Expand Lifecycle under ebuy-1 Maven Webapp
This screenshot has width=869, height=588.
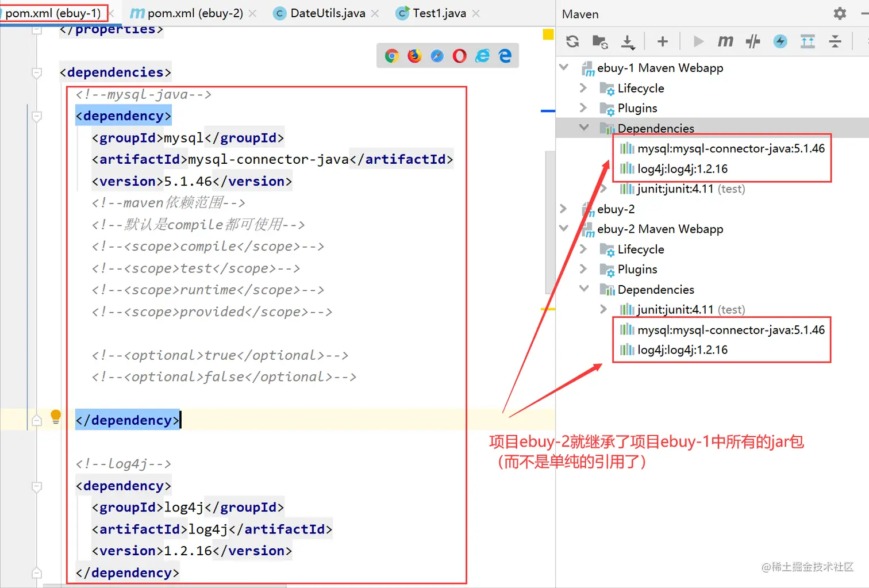[x=583, y=87]
